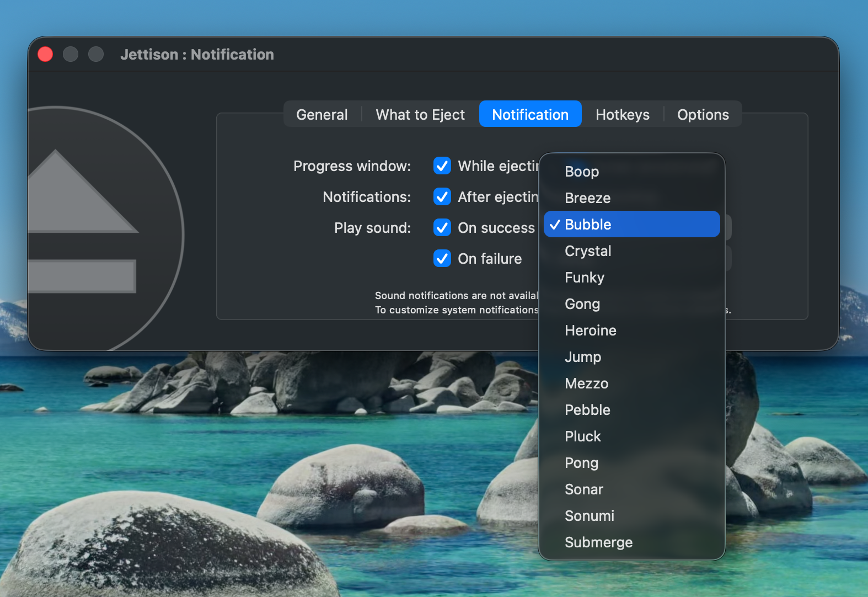
Task: Uncheck the After ejecting notifications checkbox
Action: coord(442,196)
